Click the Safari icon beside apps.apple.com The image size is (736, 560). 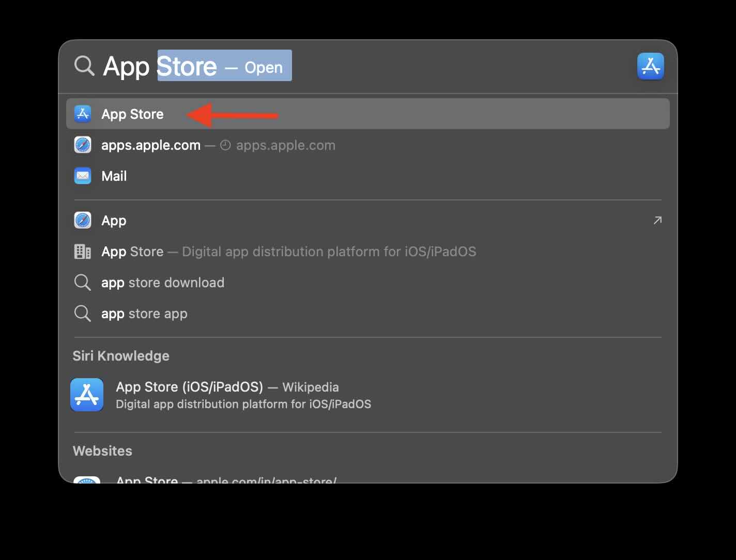[x=82, y=145]
